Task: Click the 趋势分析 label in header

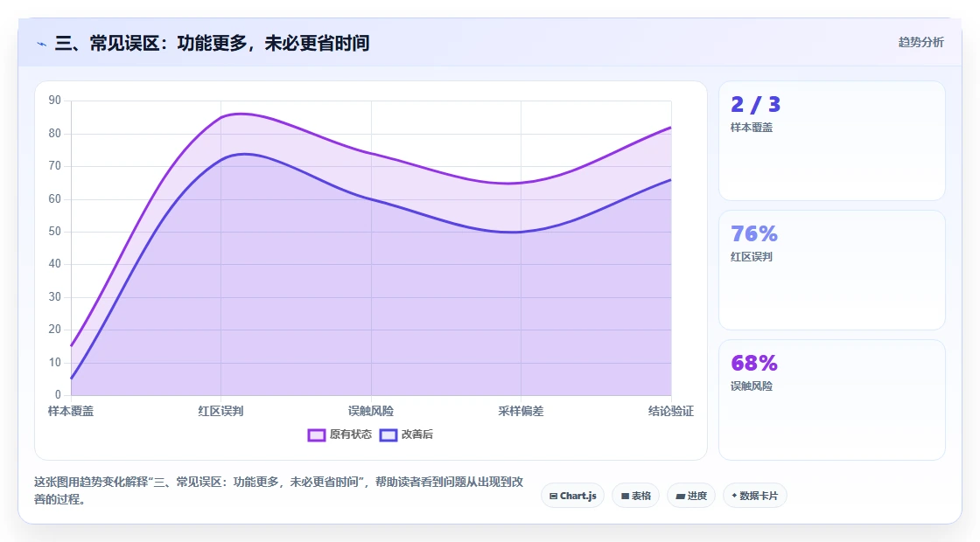Action: [921, 43]
